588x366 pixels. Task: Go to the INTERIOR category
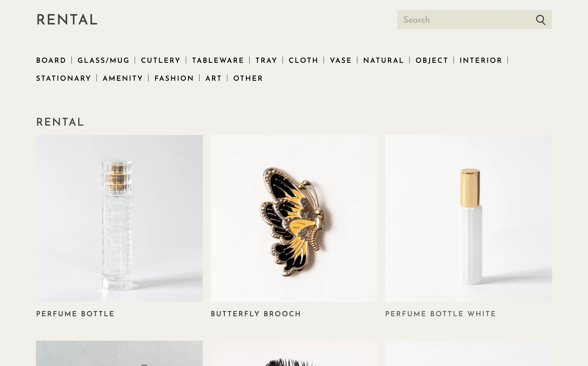point(481,60)
